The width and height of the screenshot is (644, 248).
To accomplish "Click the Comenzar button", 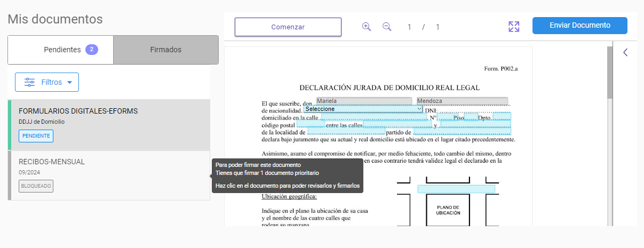I will (x=288, y=27).
